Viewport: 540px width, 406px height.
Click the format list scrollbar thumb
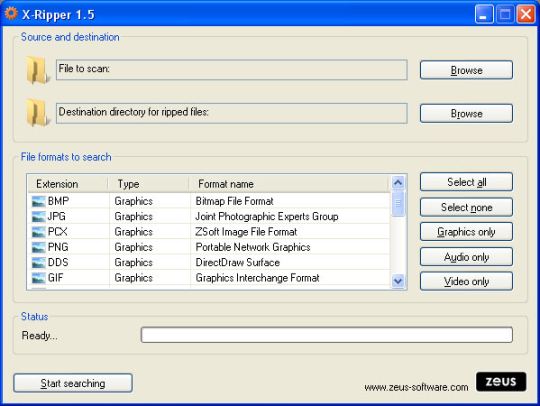tap(398, 203)
